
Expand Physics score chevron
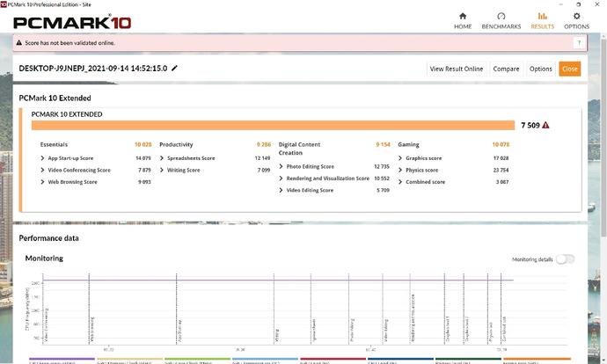pos(400,170)
